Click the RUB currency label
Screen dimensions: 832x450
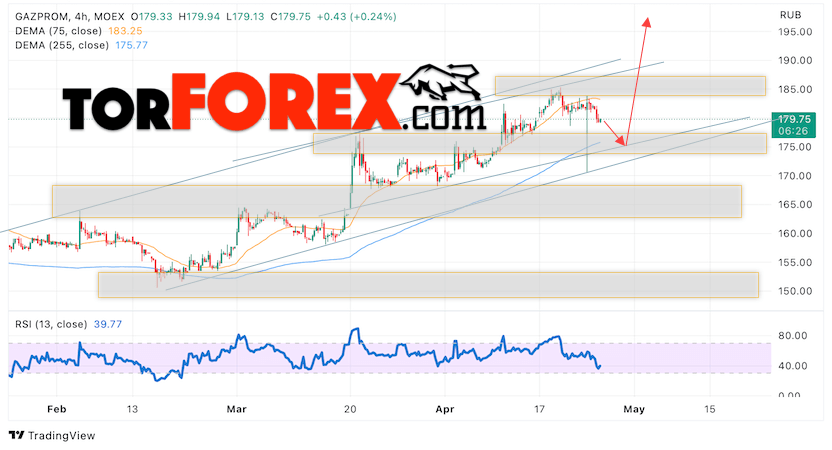[791, 15]
